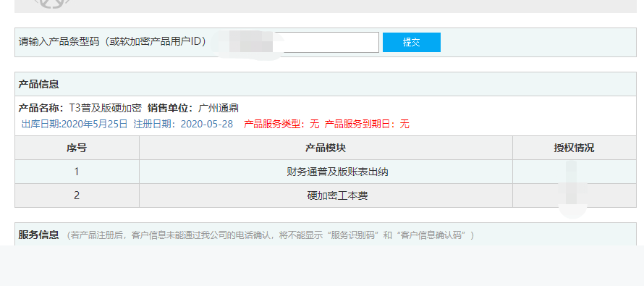This screenshot has width=644, height=286.
Task: Click the sequence number 2 cell
Action: coord(77,195)
